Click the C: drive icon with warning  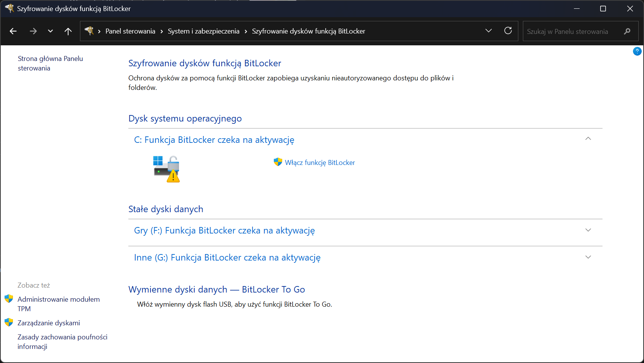pyautogui.click(x=166, y=169)
